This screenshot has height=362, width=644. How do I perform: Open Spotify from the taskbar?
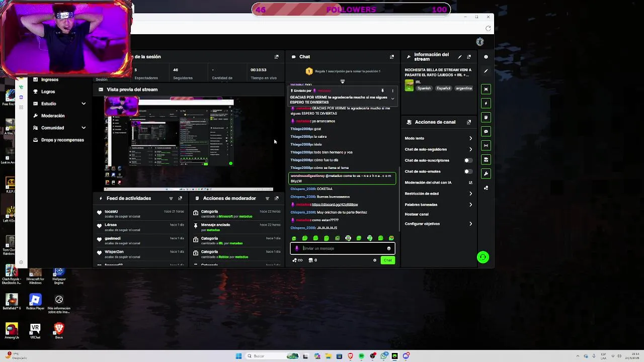pyautogui.click(x=361, y=356)
